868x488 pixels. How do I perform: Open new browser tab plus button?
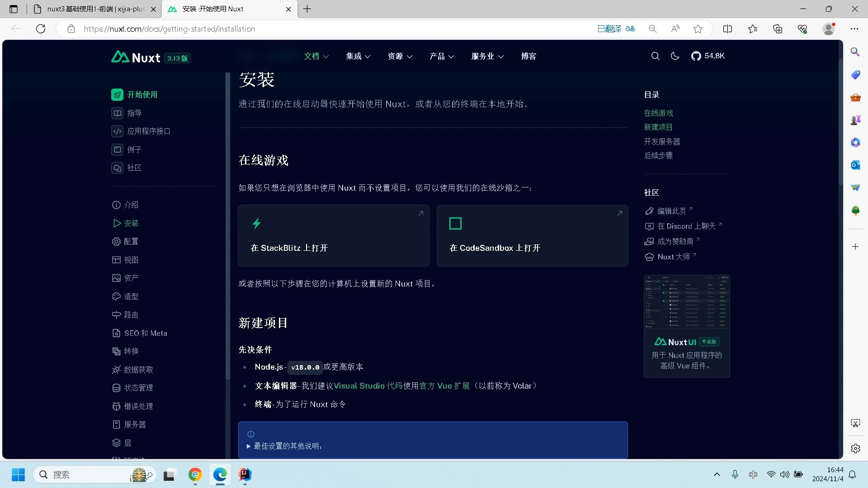307,9
